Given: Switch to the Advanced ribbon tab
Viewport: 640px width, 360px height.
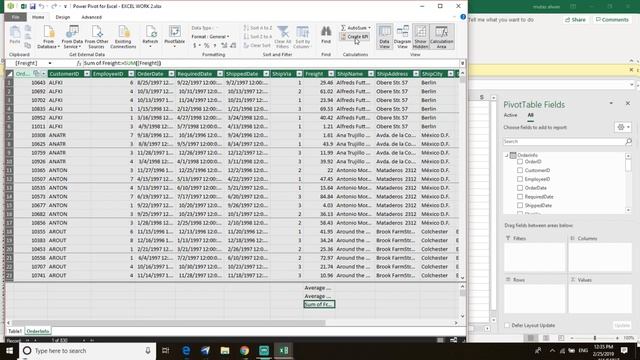Looking at the screenshot, I should tap(91, 17).
